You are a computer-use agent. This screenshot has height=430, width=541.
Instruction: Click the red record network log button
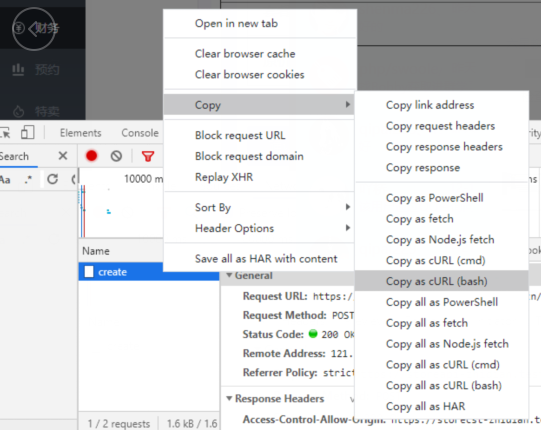[91, 156]
